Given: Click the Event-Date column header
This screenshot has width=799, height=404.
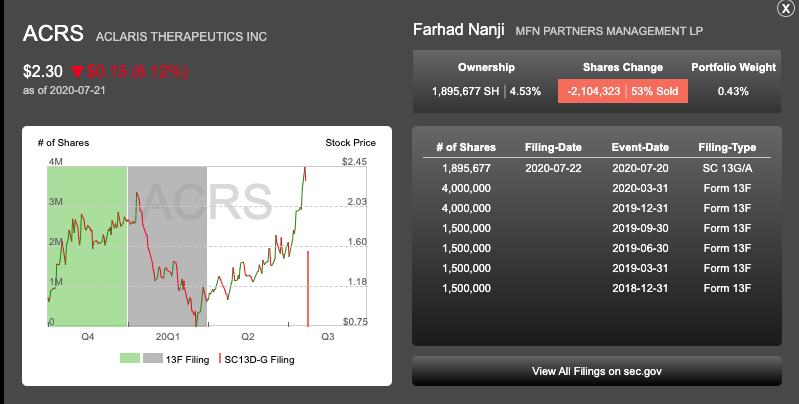Looking at the screenshot, I should coord(640,147).
